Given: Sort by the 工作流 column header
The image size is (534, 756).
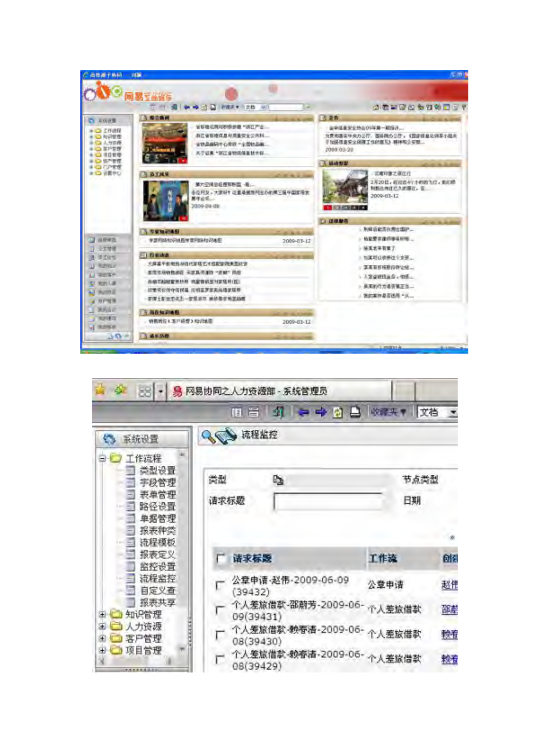Looking at the screenshot, I should point(383,559).
